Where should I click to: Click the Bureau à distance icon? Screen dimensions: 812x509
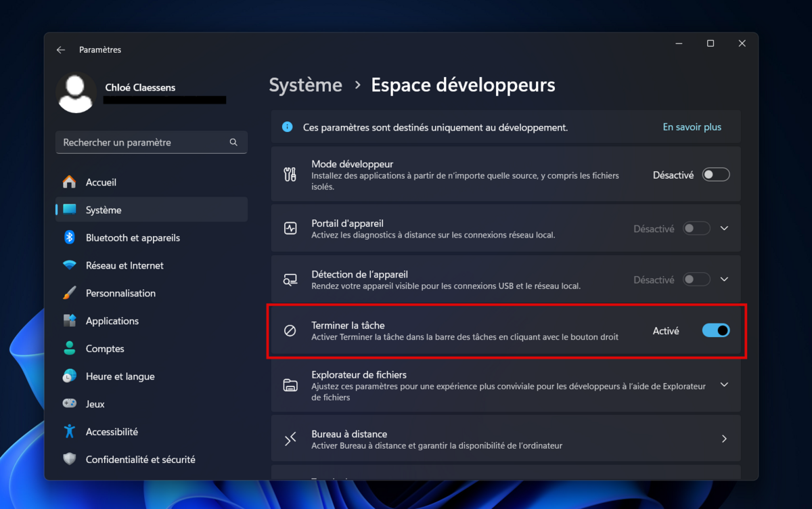tap(290, 439)
